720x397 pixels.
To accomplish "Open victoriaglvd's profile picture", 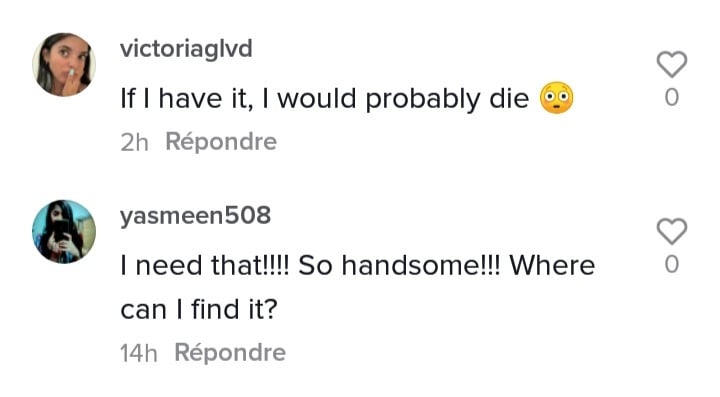I will click(x=64, y=64).
